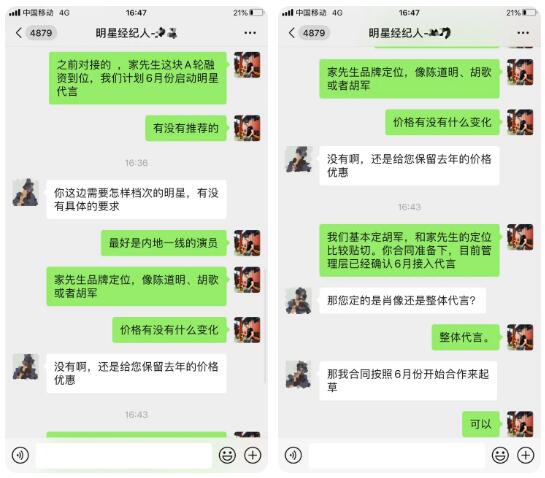Switch to voice input in right chat
Viewport: 545px width, 478px height.
pyautogui.click(x=293, y=455)
